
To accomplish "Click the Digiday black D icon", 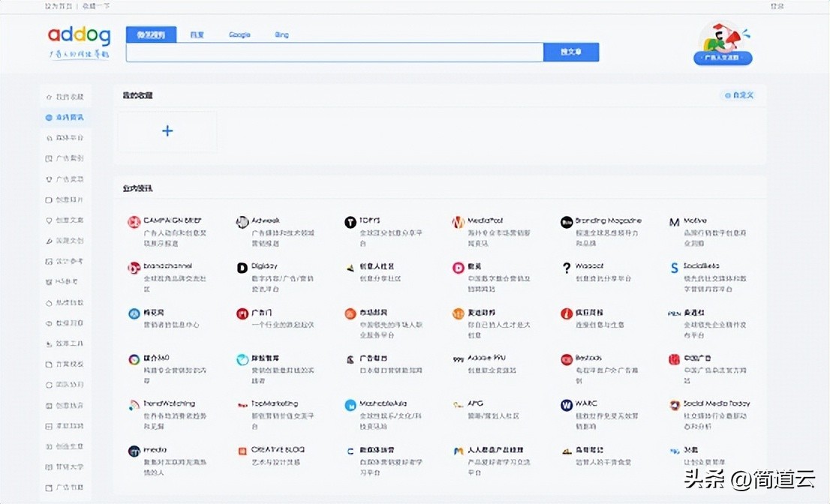I will (x=242, y=268).
